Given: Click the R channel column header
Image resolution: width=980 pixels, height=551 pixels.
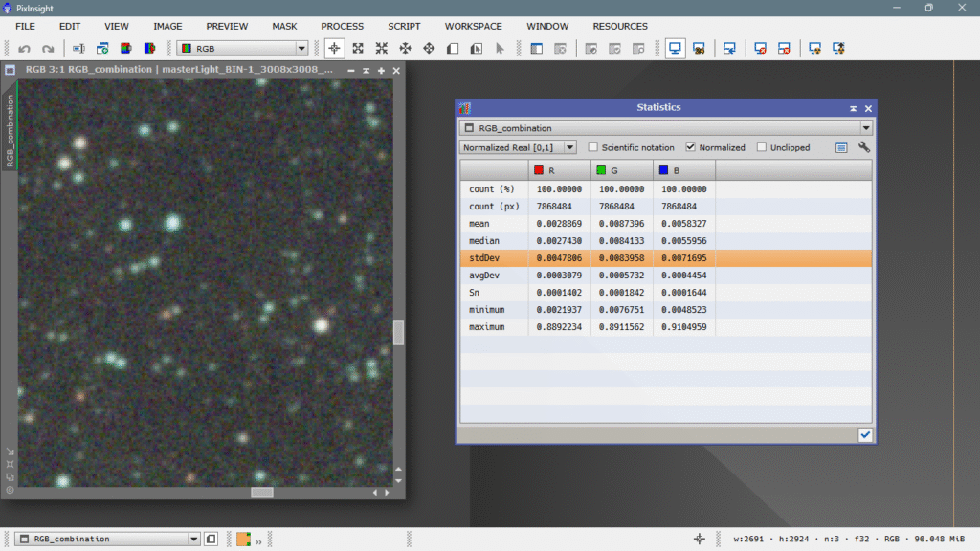Looking at the screenshot, I should 559,170.
